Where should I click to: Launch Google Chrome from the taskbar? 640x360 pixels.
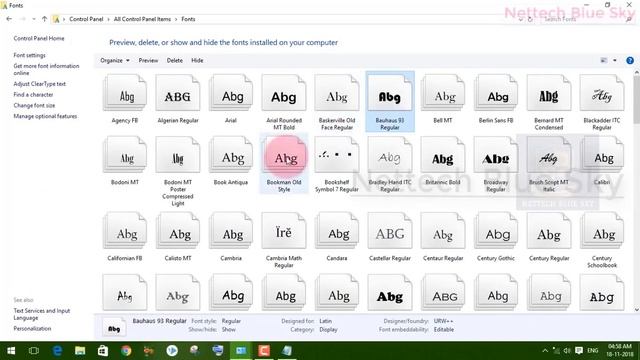(126, 351)
